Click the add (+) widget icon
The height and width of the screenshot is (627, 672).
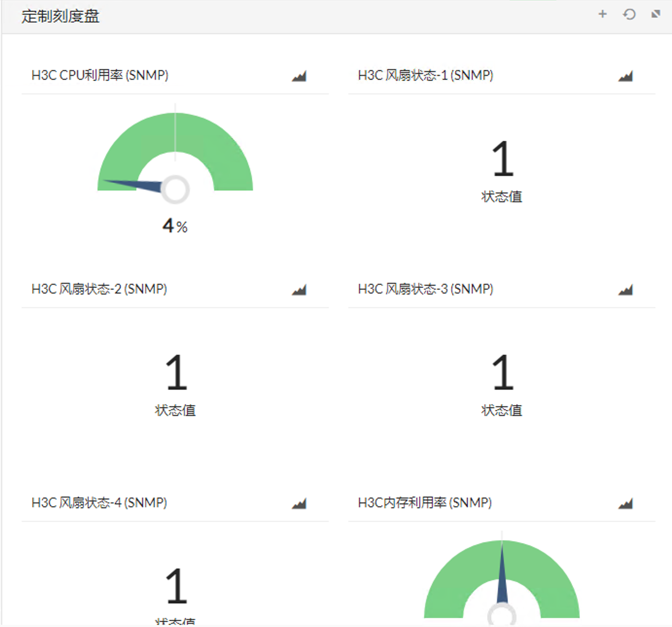click(602, 14)
